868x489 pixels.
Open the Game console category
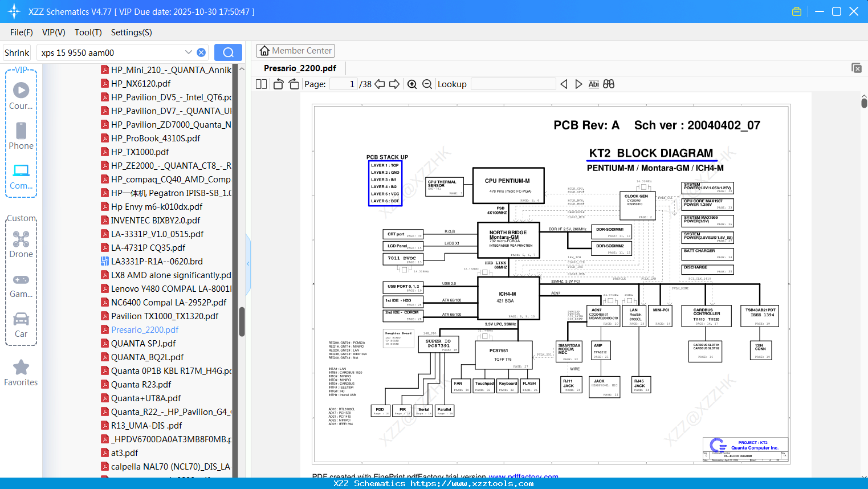coord(21,286)
